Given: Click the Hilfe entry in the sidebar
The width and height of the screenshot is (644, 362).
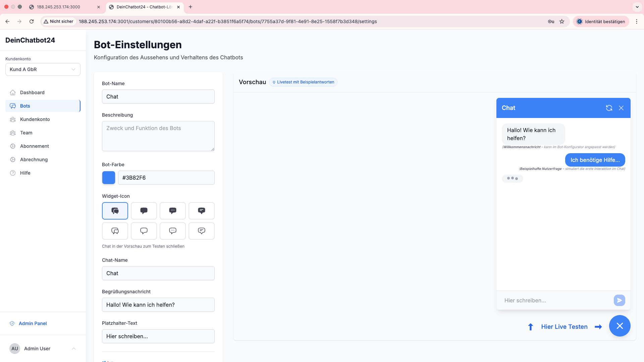Looking at the screenshot, I should point(25,173).
